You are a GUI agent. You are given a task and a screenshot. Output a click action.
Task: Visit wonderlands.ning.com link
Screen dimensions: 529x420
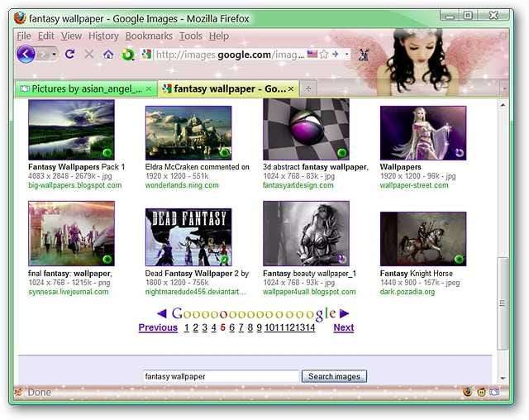[182, 185]
